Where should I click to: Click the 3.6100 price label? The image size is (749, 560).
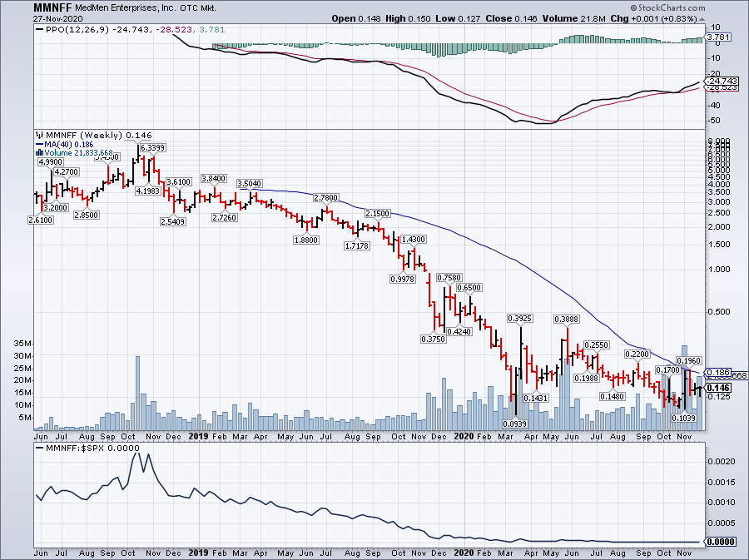[179, 182]
